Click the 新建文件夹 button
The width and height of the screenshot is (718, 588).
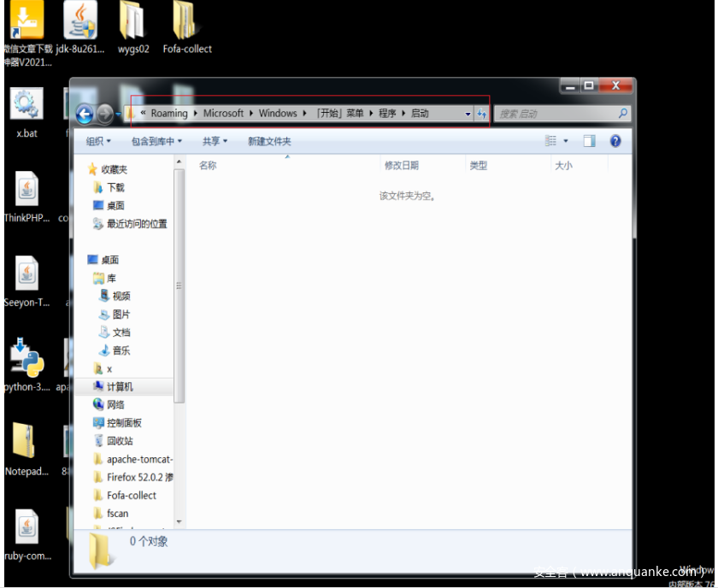(269, 141)
